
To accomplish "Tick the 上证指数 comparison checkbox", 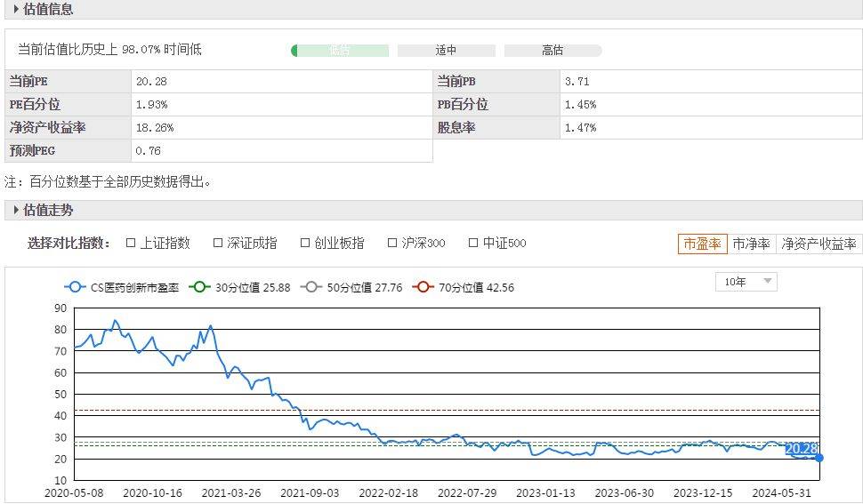I will pos(131,243).
